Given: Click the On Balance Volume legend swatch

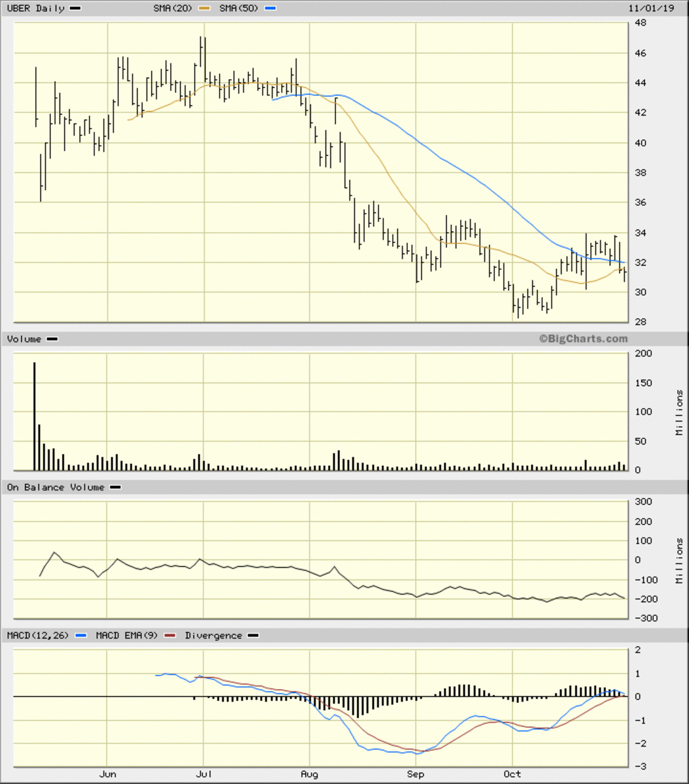Looking at the screenshot, I should pyautogui.click(x=115, y=487).
